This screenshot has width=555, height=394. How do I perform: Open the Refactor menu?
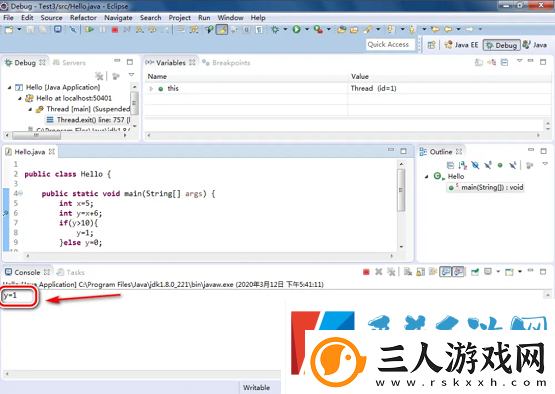coord(83,18)
